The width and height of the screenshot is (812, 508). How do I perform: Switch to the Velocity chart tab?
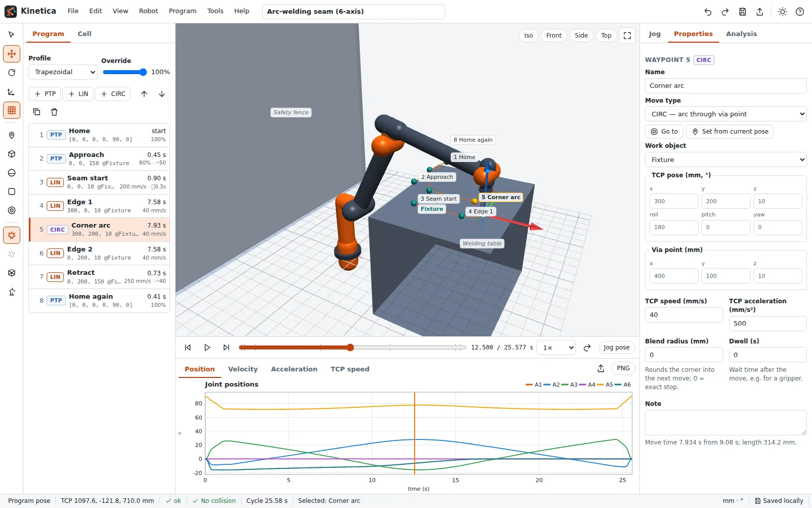pyautogui.click(x=243, y=369)
